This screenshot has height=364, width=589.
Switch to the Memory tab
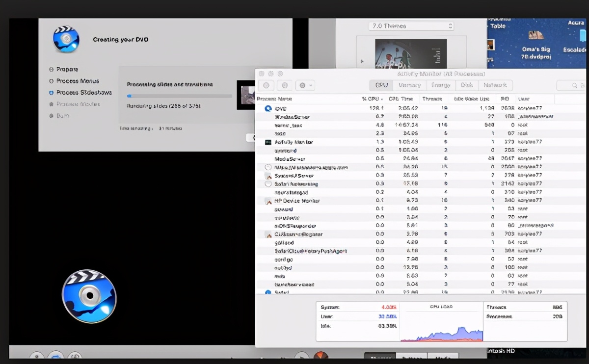(409, 85)
